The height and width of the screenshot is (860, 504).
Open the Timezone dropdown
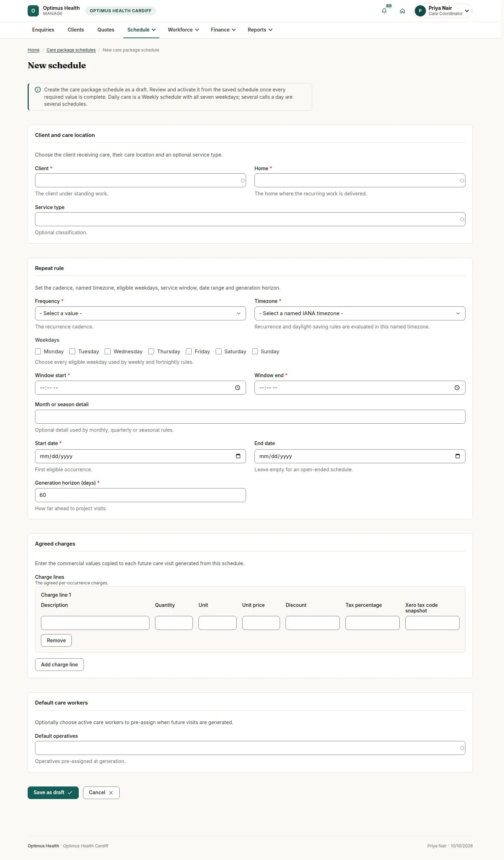[x=360, y=313]
